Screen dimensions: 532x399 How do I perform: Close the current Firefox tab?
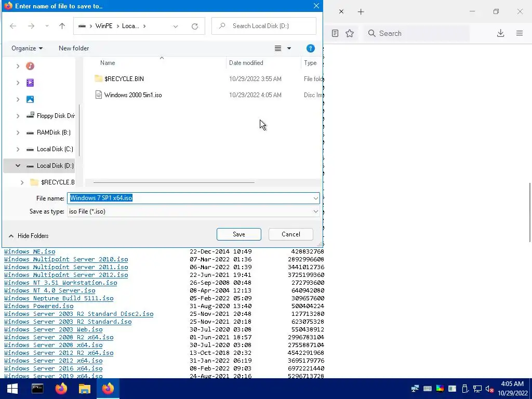tap(341, 12)
